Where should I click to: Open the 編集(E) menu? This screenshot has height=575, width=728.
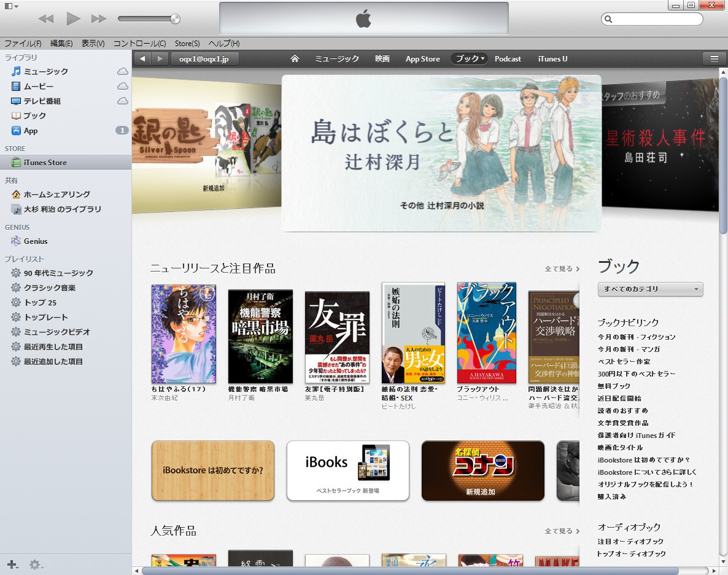61,43
